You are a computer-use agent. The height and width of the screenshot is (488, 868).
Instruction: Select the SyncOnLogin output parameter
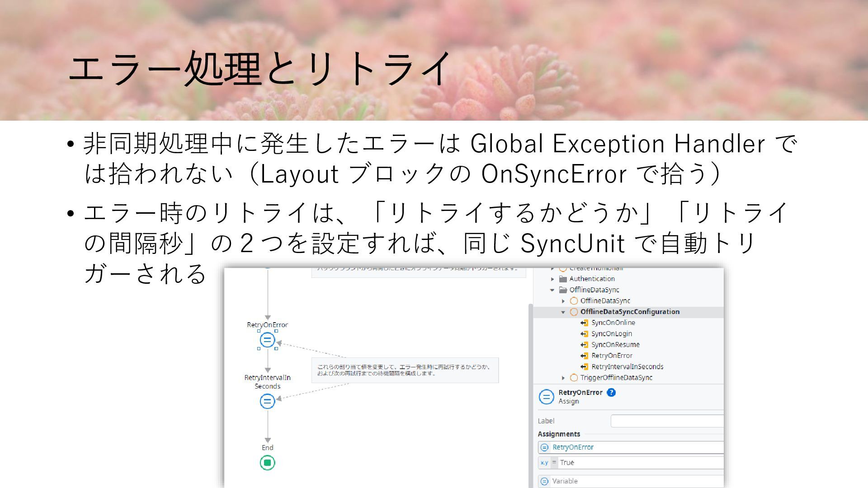tap(611, 333)
